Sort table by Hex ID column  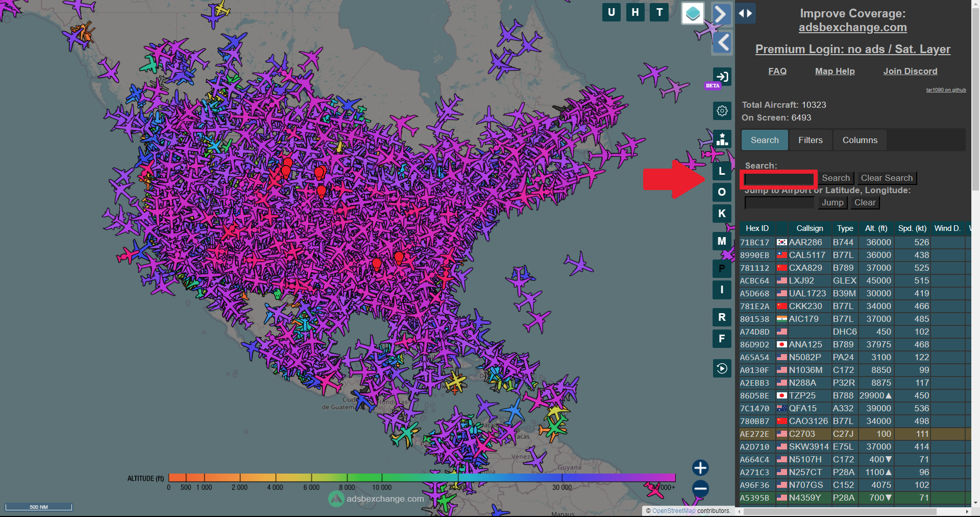click(x=757, y=228)
